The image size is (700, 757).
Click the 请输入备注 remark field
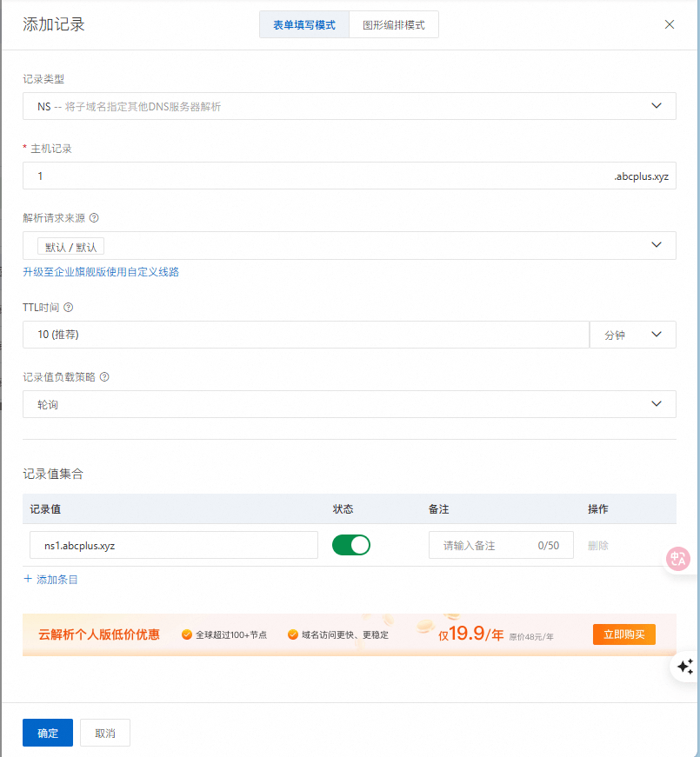(x=487, y=545)
